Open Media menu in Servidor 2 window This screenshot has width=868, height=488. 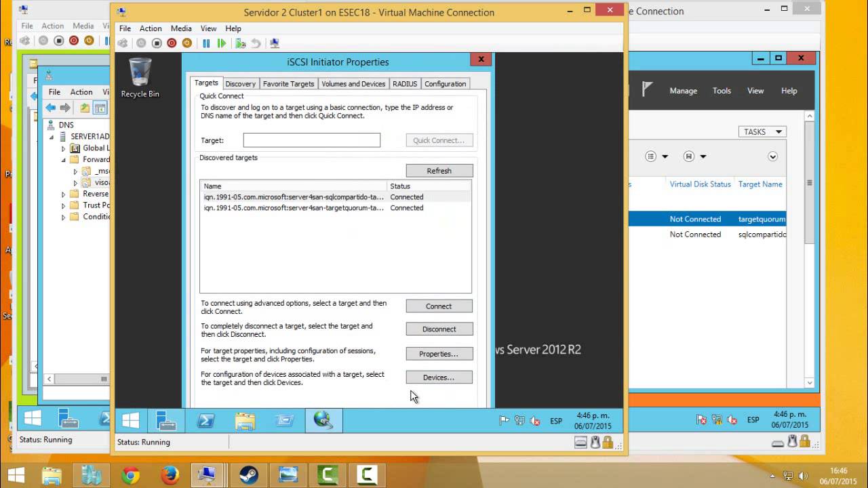[181, 28]
